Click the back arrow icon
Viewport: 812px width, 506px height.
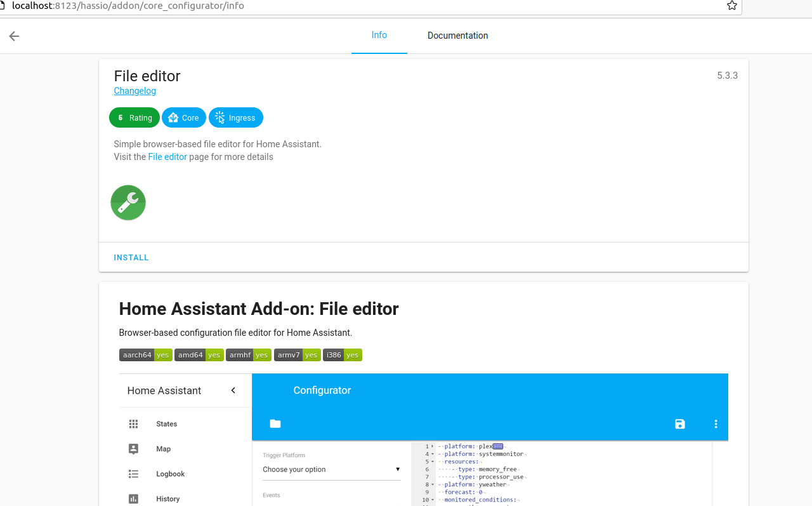pyautogui.click(x=14, y=36)
